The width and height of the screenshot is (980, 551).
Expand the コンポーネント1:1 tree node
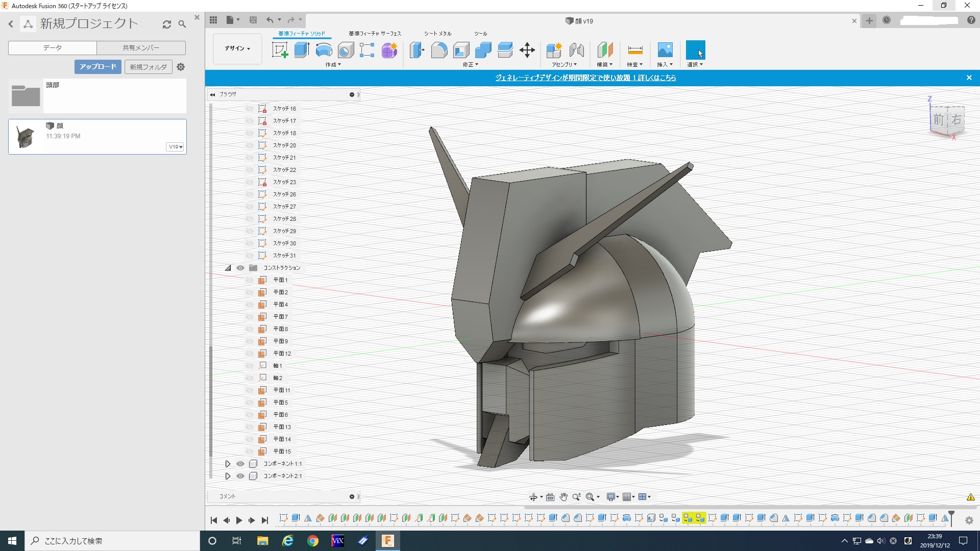tap(228, 464)
